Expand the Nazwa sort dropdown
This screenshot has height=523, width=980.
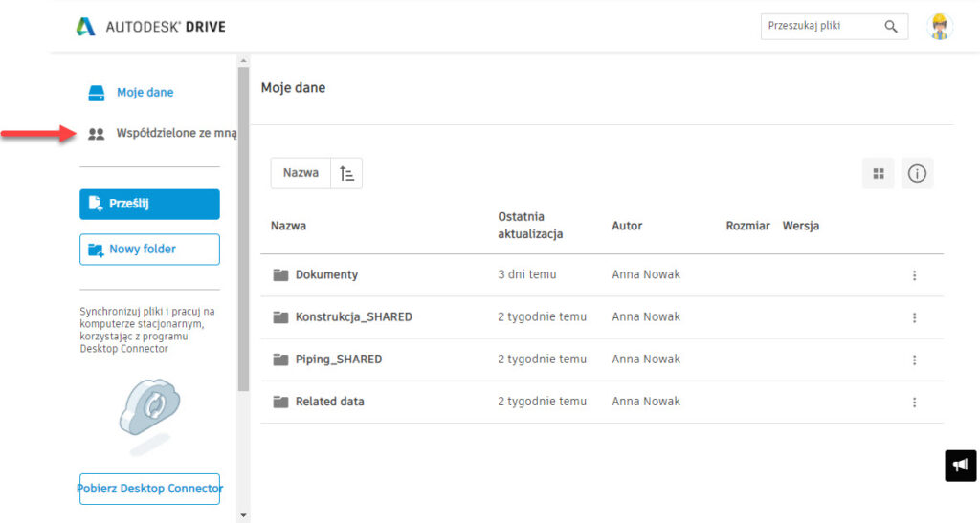click(x=301, y=173)
